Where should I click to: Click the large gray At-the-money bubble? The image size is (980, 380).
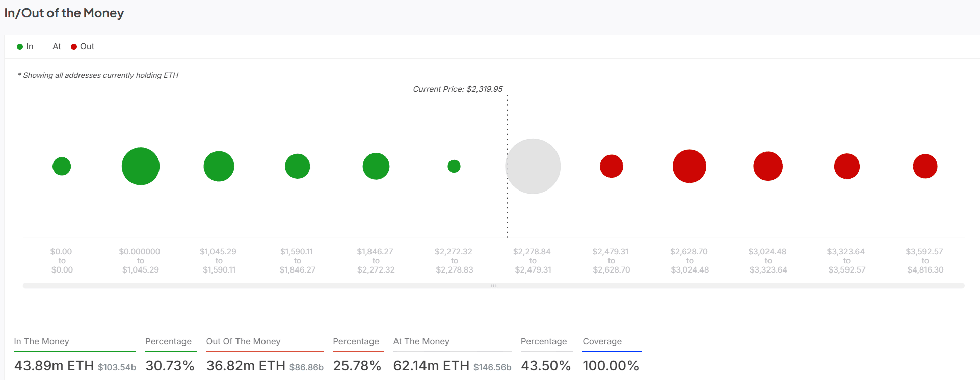coord(533,166)
